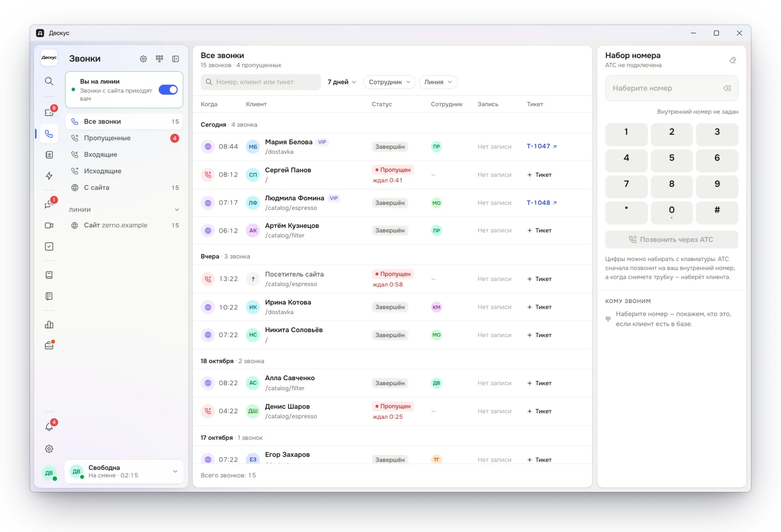Click Позвонить через АТС button

point(672,240)
